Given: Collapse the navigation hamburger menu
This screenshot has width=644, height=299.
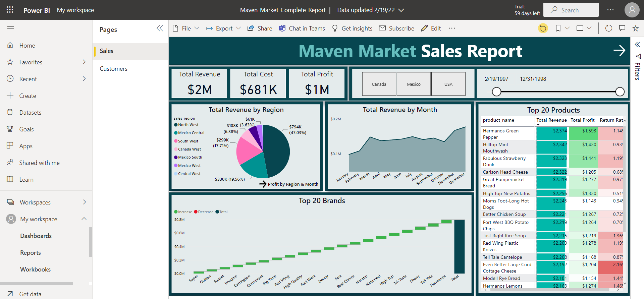Looking at the screenshot, I should click(x=10, y=28).
